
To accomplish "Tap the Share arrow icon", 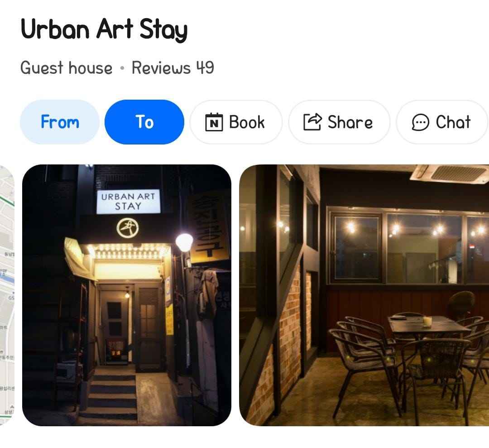I will 312,122.
